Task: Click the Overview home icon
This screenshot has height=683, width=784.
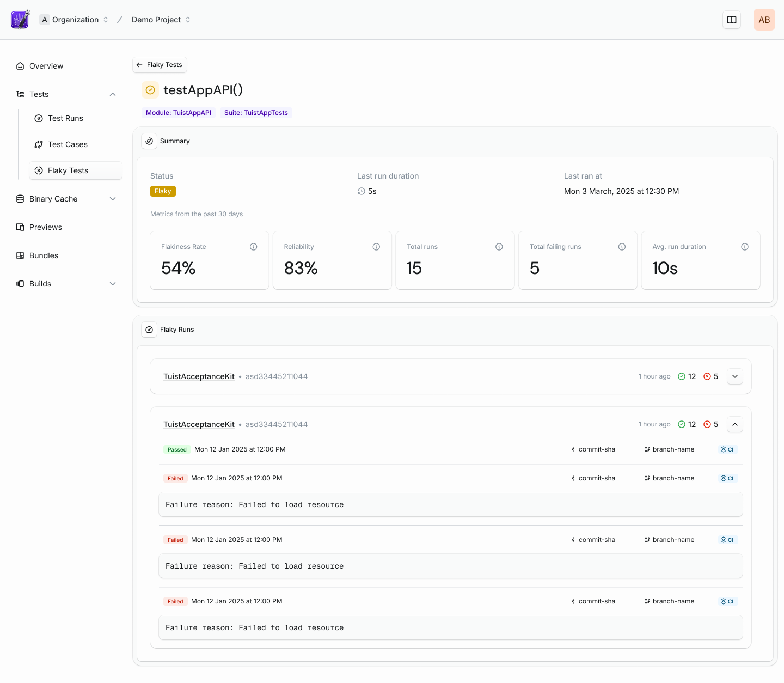Action: point(20,66)
